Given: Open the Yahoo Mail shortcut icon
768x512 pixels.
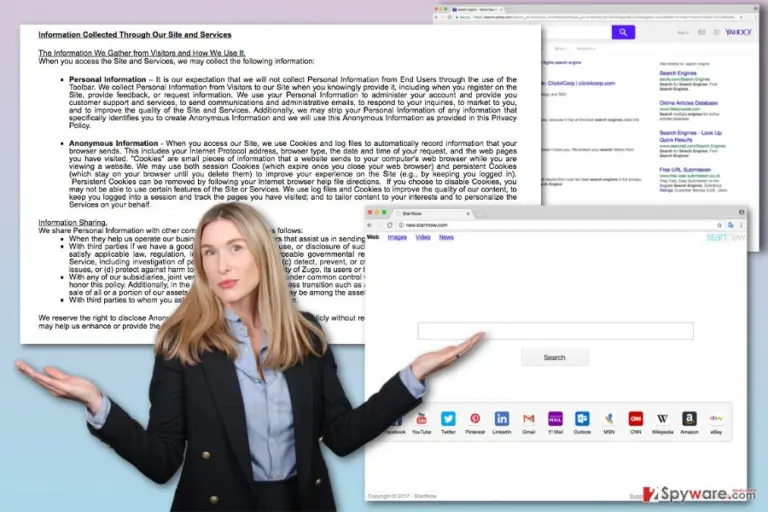Looking at the screenshot, I should (555, 418).
